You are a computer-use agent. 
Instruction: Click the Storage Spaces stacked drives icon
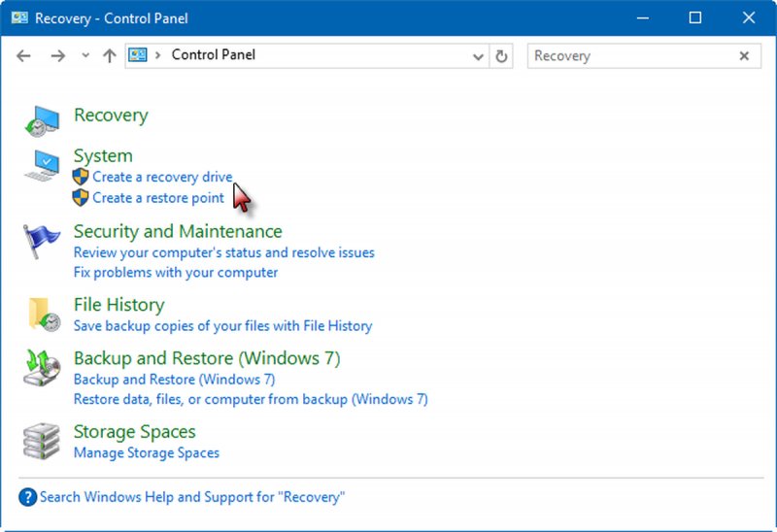[42, 441]
